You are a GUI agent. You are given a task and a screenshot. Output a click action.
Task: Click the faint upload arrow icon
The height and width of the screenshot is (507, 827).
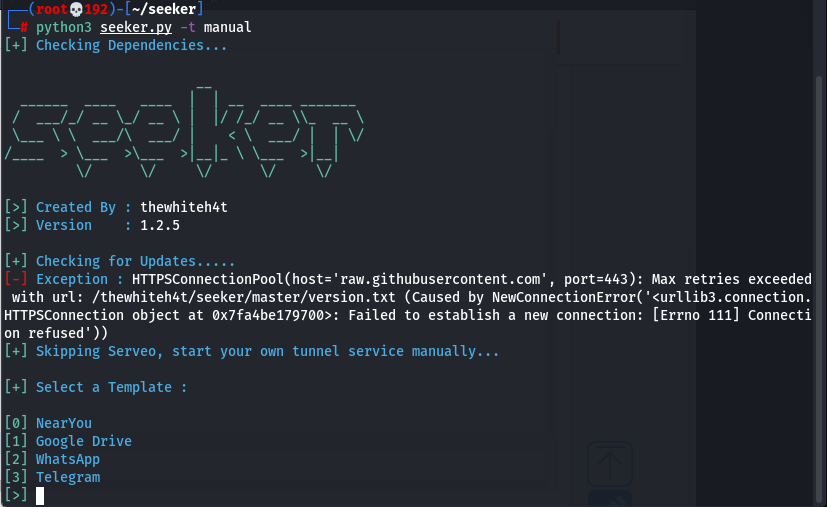(609, 464)
